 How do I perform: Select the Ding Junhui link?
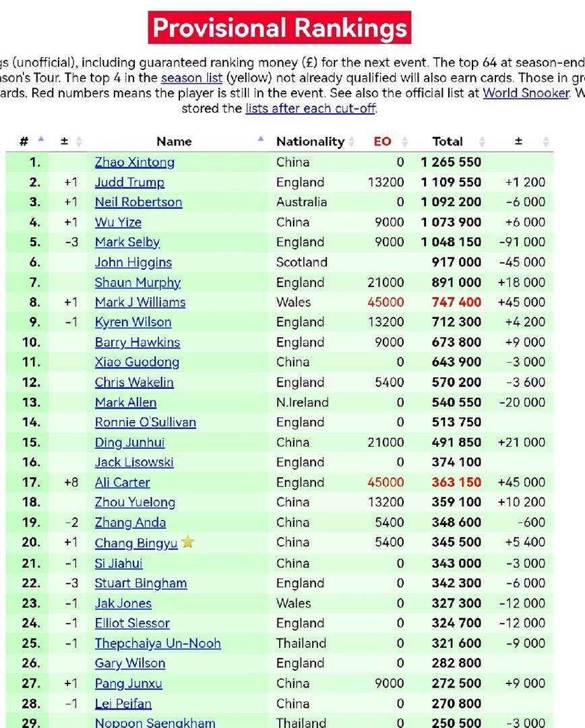click(129, 442)
